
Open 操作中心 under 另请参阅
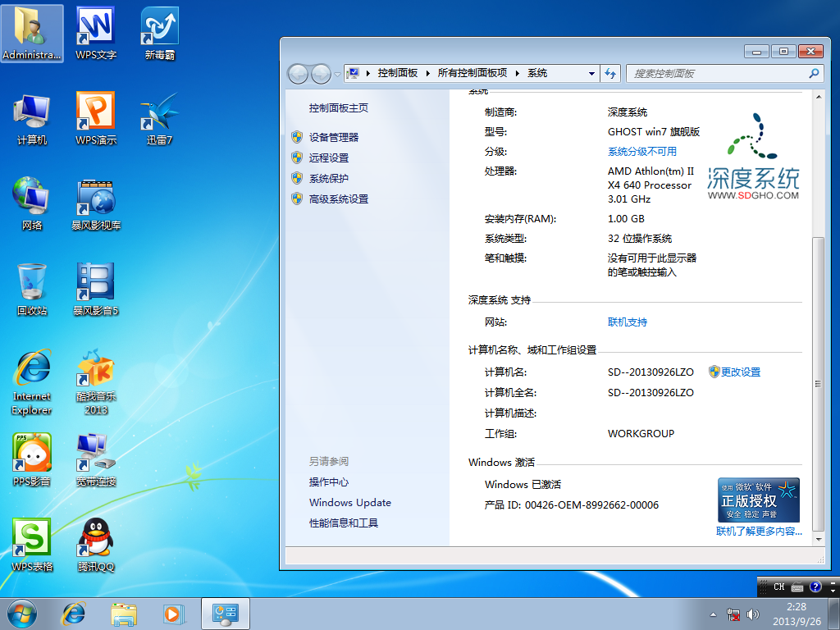point(329,482)
